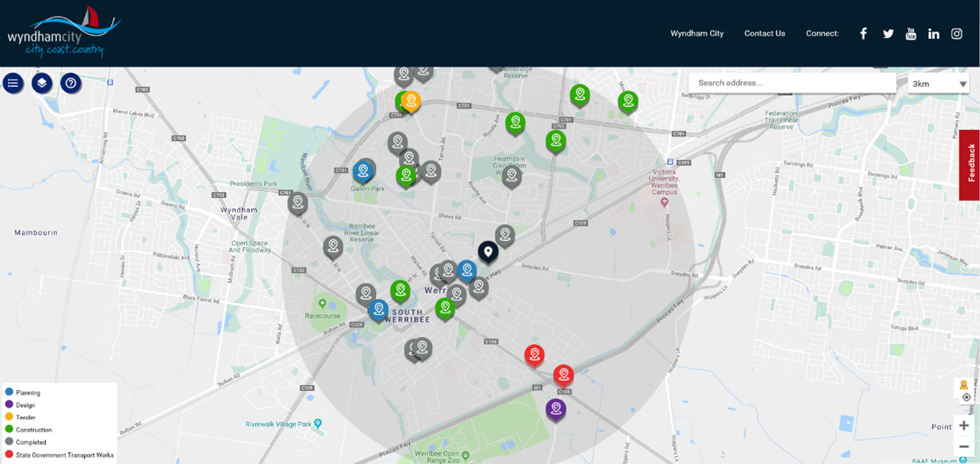The image size is (980, 464).
Task: Open the 3km radius dropdown
Action: (938, 83)
